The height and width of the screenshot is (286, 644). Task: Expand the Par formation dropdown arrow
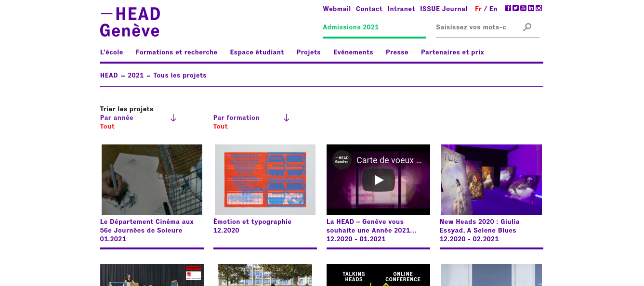[286, 118]
